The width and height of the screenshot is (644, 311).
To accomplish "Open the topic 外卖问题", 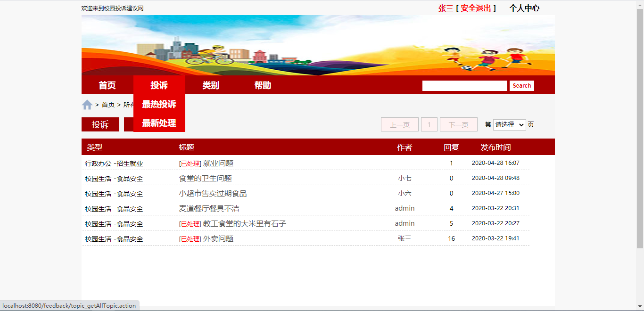I will click(218, 239).
